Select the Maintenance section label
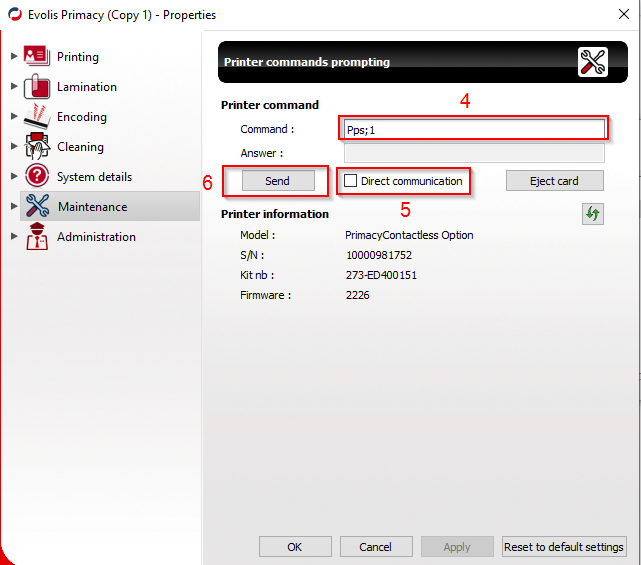The image size is (641, 565). pyautogui.click(x=92, y=207)
